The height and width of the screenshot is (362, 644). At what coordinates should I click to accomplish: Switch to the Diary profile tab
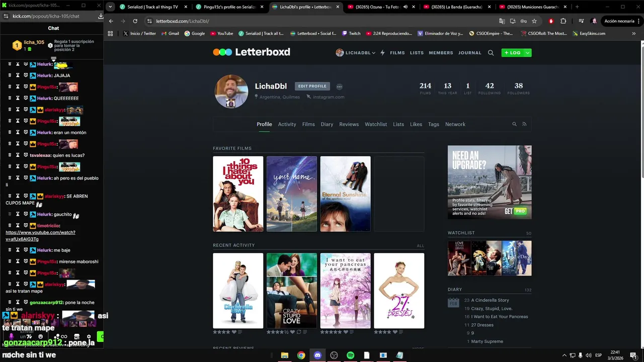(x=327, y=124)
